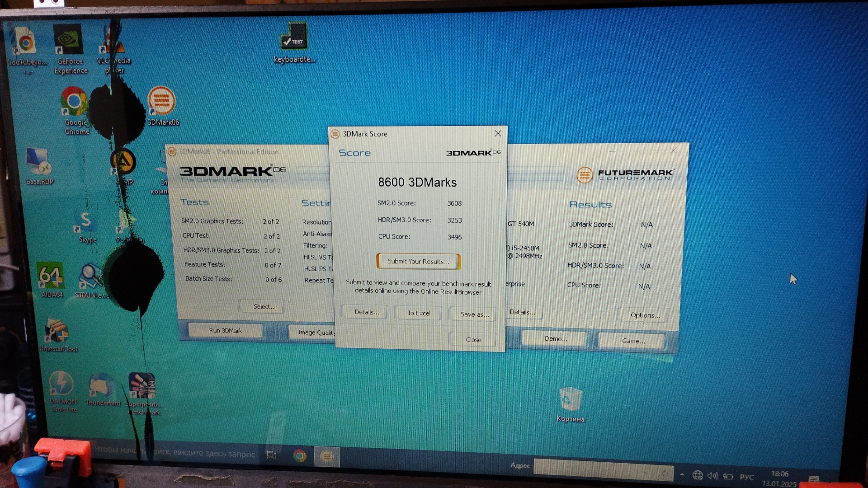Click the taskbar search box
The width and height of the screenshot is (868, 488).
[174, 452]
